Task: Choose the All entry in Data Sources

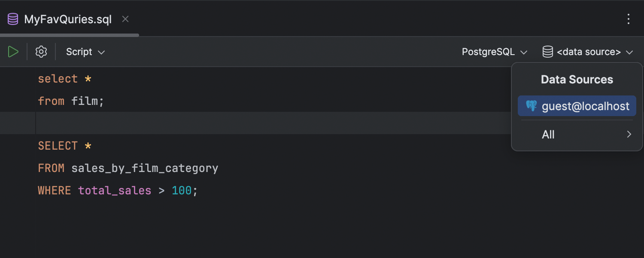Action: 548,135
